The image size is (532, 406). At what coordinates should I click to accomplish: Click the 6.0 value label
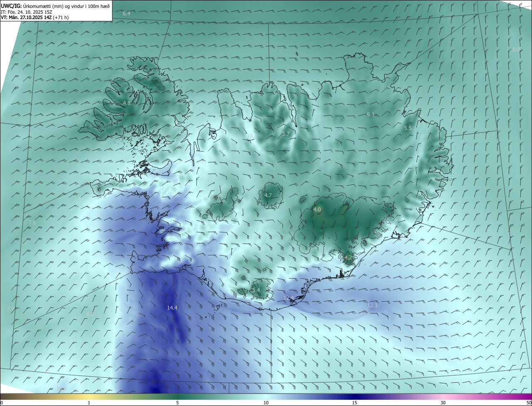point(99,190)
